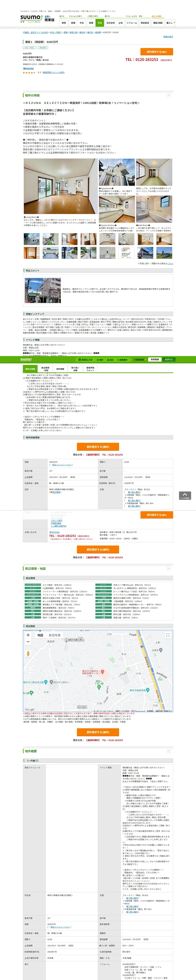
Task: Open the 情報の見方 link
Action: pos(168,37)
